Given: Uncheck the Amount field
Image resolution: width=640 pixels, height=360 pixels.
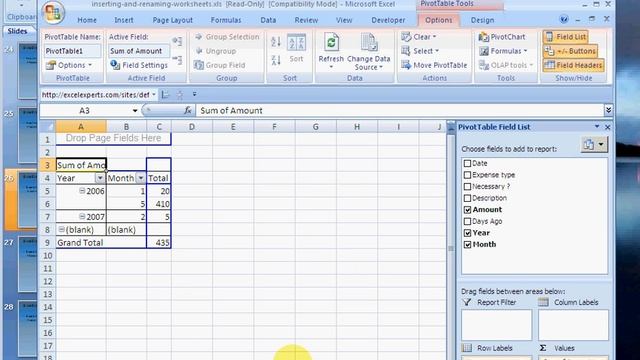Looking at the screenshot, I should coord(468,210).
